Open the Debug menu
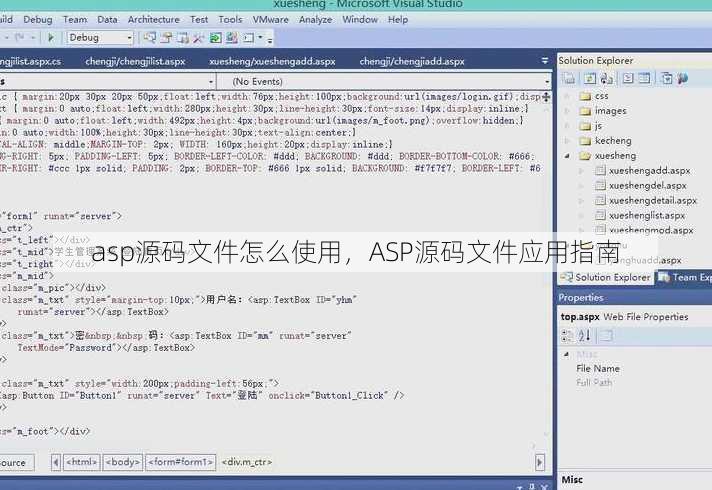The image size is (712, 490). tap(38, 20)
